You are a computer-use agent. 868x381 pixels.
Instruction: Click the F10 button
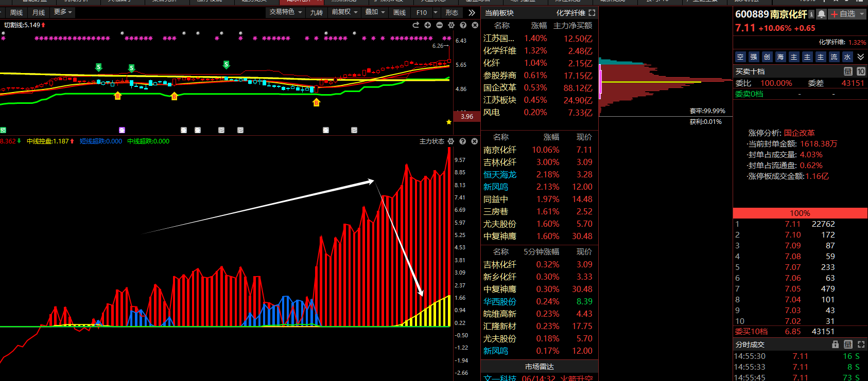(x=422, y=12)
